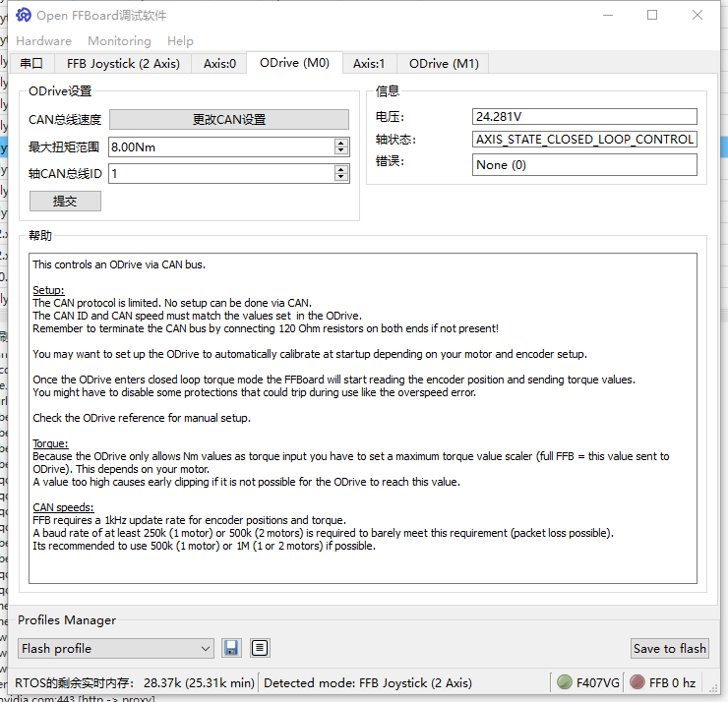
Task: Open the Monitoring menu
Action: [119, 40]
